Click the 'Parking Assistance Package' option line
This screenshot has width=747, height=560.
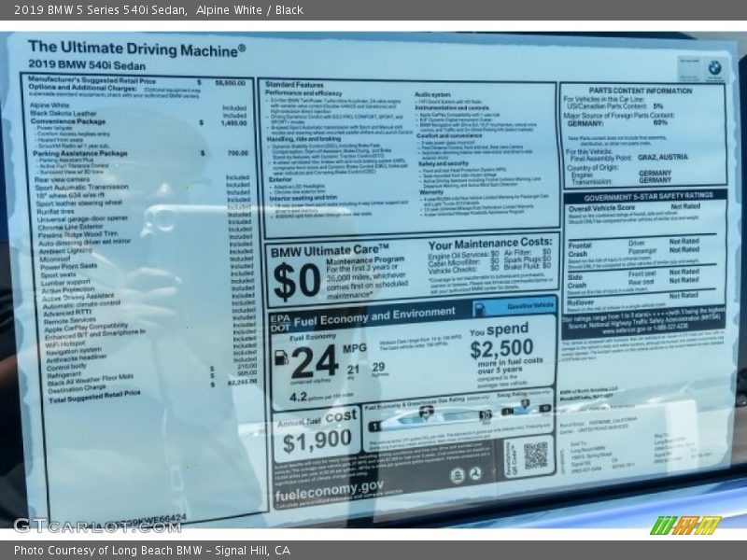tap(141, 153)
